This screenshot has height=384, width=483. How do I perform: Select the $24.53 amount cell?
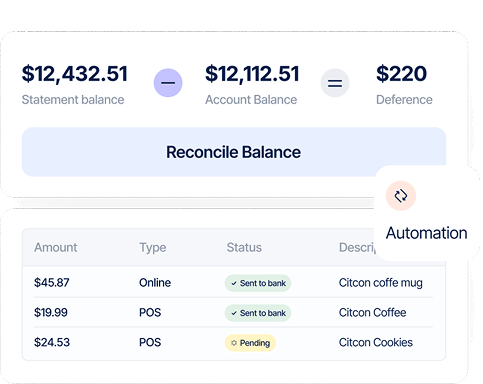[x=52, y=342]
